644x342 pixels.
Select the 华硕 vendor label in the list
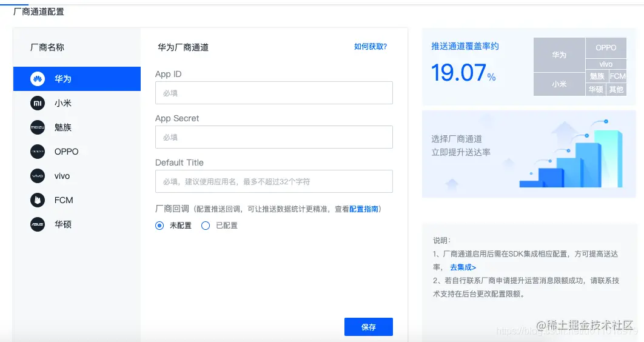pos(63,224)
